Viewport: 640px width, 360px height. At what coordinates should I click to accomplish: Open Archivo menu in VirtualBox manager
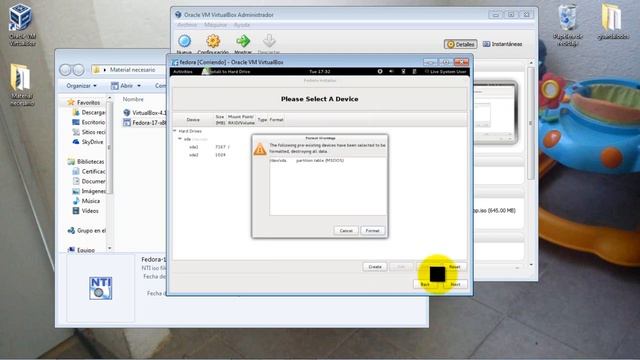187,25
